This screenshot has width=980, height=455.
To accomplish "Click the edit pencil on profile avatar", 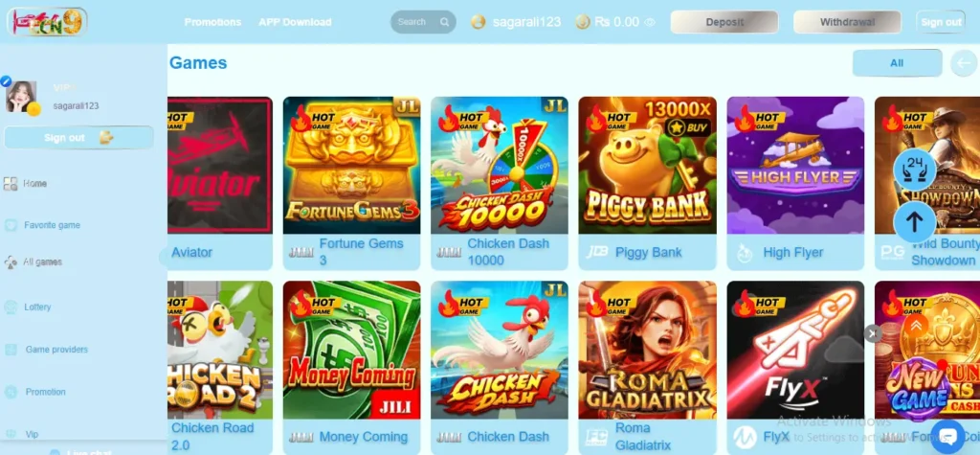I will pos(7,80).
